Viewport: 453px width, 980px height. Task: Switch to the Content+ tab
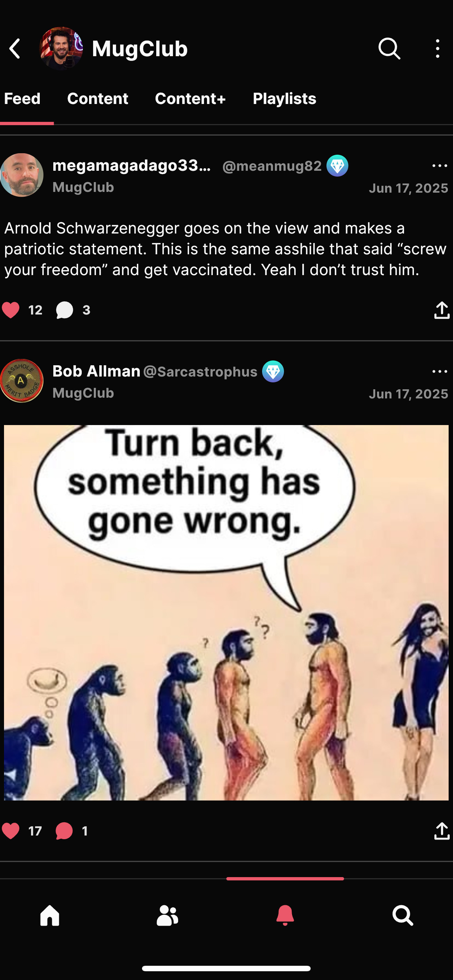coord(190,99)
